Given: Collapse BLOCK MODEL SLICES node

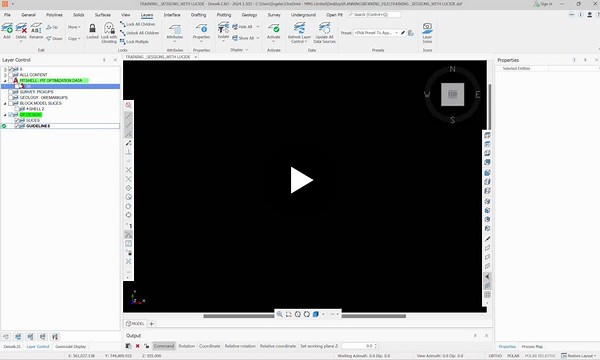Looking at the screenshot, I should tap(5, 103).
